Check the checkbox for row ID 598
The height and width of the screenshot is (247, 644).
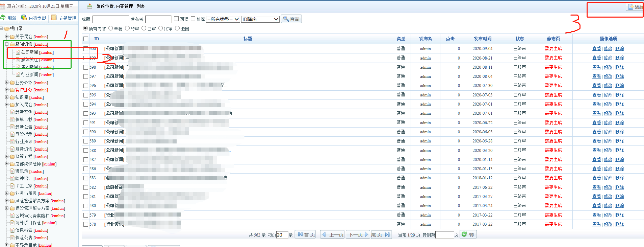86,67
